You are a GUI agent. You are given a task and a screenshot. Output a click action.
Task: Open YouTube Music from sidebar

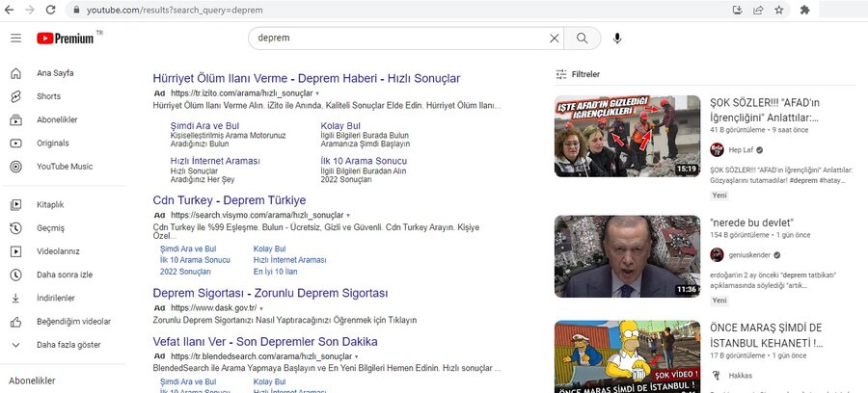(x=64, y=167)
